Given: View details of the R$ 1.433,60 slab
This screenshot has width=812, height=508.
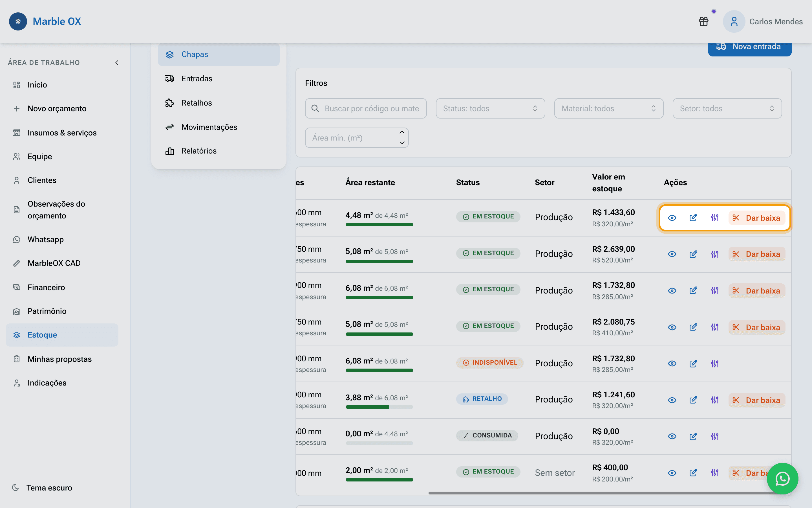Looking at the screenshot, I should pos(672,218).
